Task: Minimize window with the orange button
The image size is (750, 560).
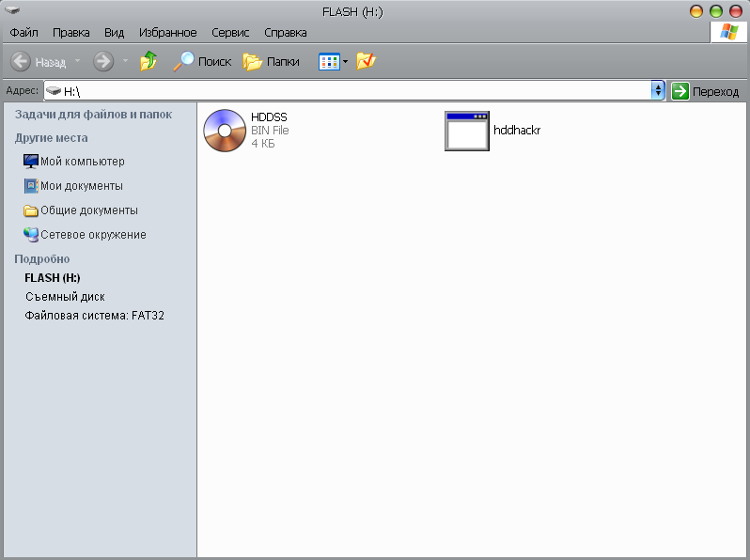Action: [696, 11]
